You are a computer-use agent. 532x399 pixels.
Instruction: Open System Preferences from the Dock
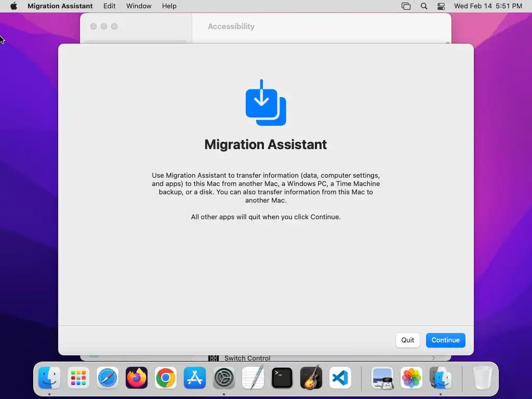[224, 378]
